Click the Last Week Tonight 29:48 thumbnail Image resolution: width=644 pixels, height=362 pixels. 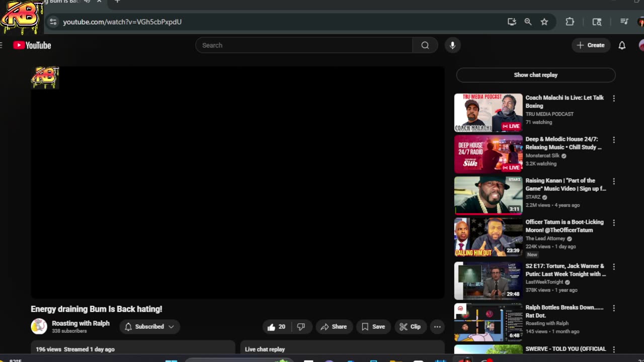coord(489,281)
